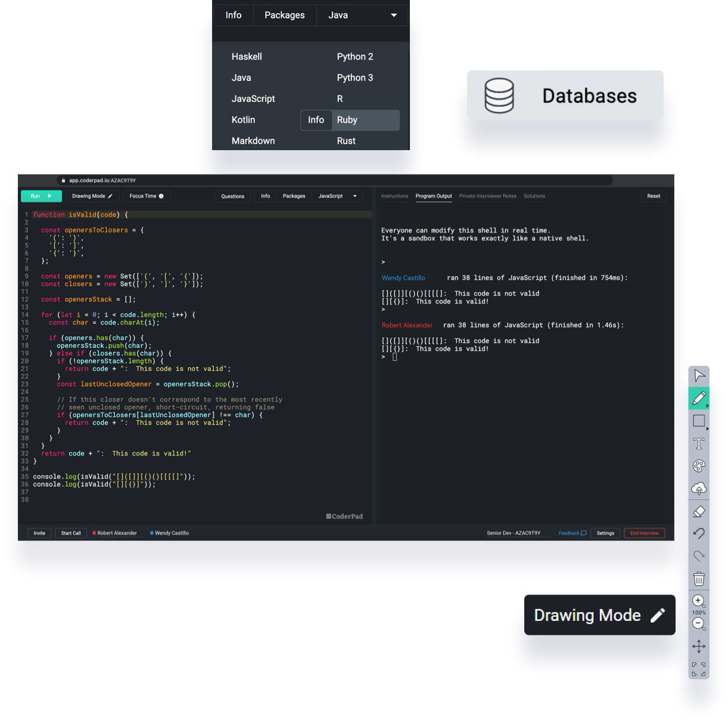Select the pointer arrow tool
The width and height of the screenshot is (728, 721).
(x=699, y=375)
